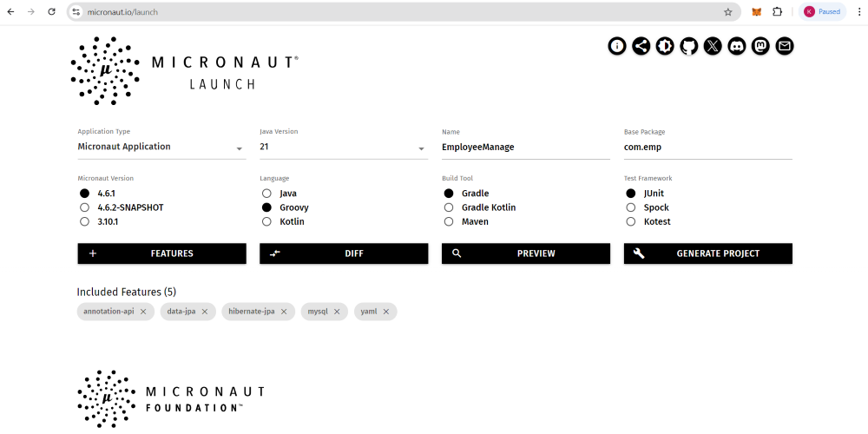Screen dimensions: 868x434
Task: Click the share configuration icon
Action: point(641,46)
